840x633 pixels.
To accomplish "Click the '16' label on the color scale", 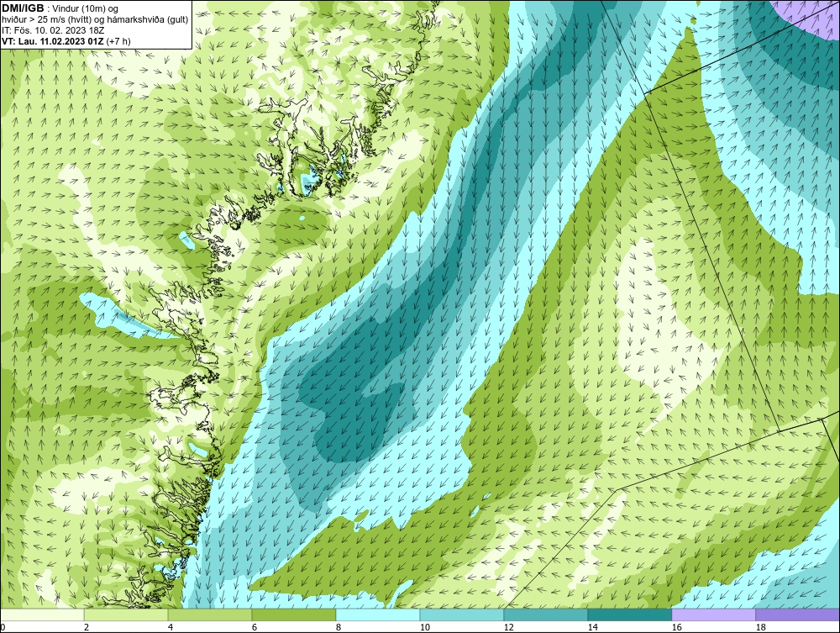I will pos(676,627).
